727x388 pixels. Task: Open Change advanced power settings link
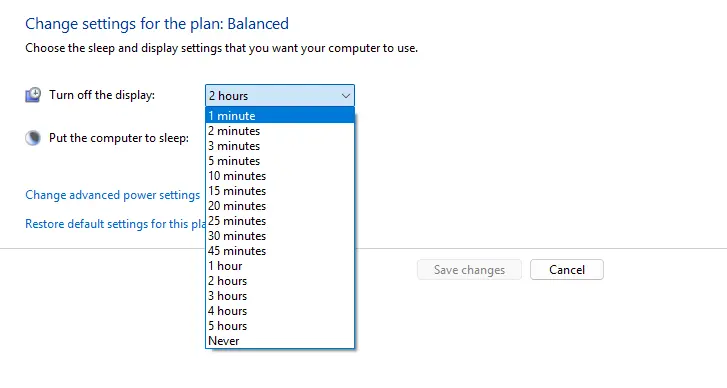[112, 195]
